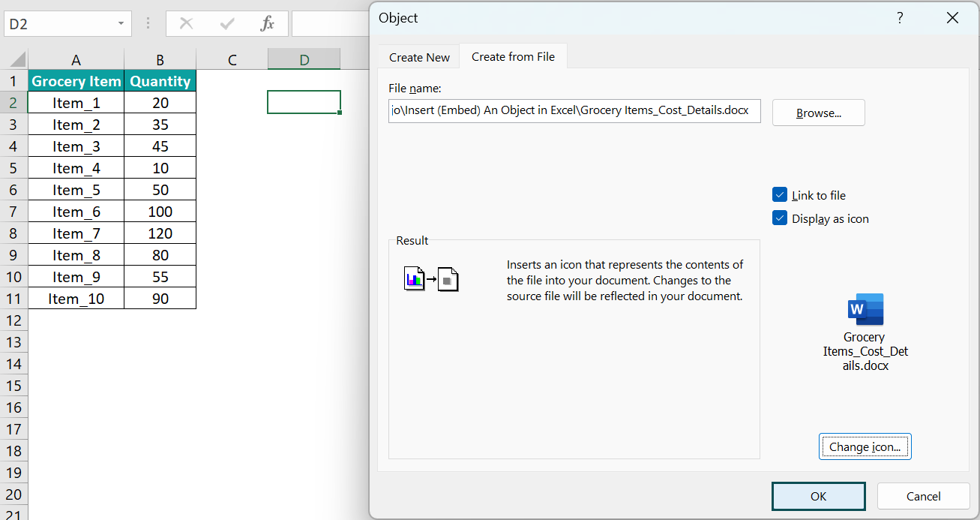Screen dimensions: 980x520
Task: Select row 15 header
Action: [13, 386]
